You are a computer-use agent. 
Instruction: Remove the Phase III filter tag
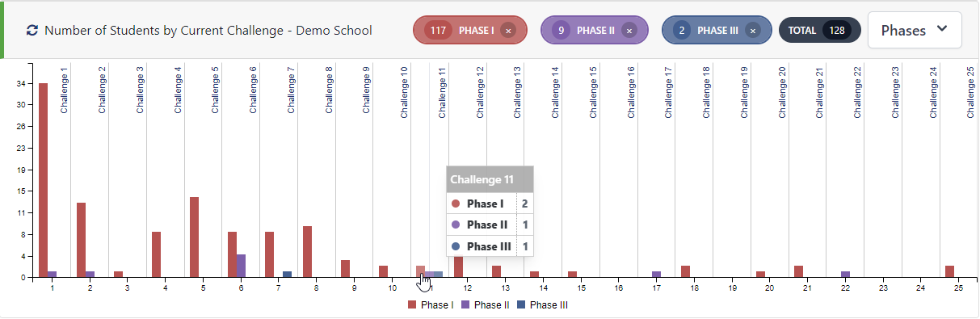coord(753,31)
